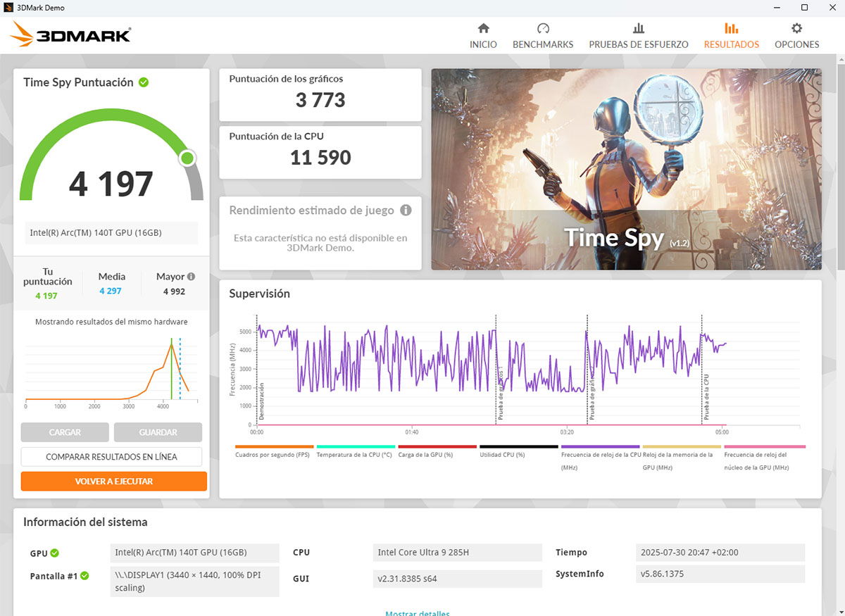Image resolution: width=845 pixels, height=616 pixels.
Task: Click the Media value 4 297
Action: pyautogui.click(x=111, y=291)
